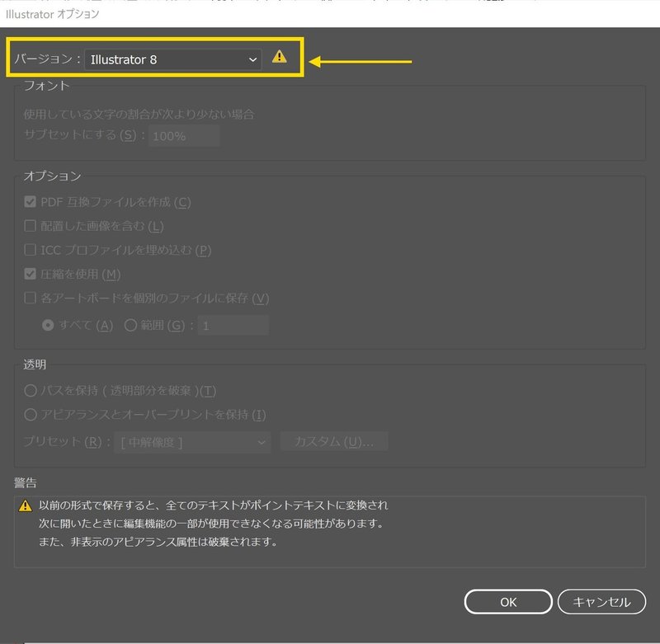
Task: Toggle the ICC プロファイルを埋め込む checkbox
Action: [x=30, y=250]
